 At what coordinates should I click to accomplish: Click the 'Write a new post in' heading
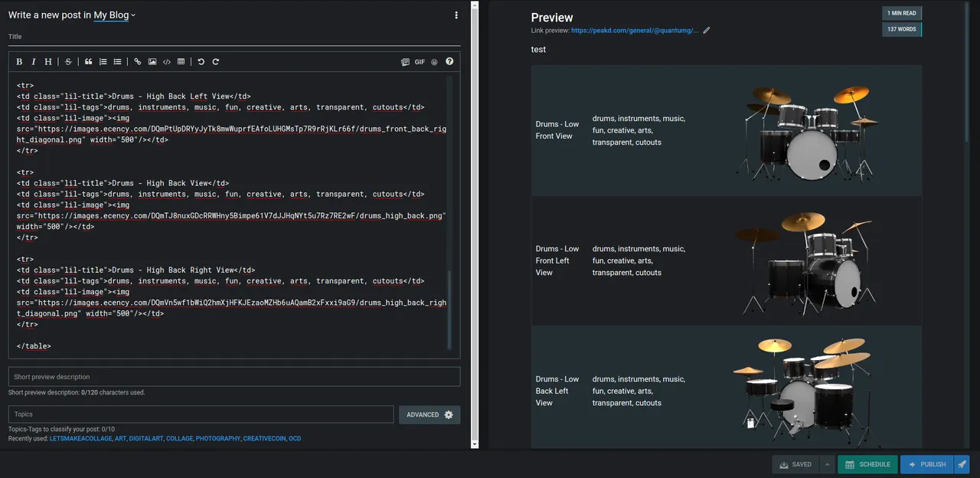point(50,15)
